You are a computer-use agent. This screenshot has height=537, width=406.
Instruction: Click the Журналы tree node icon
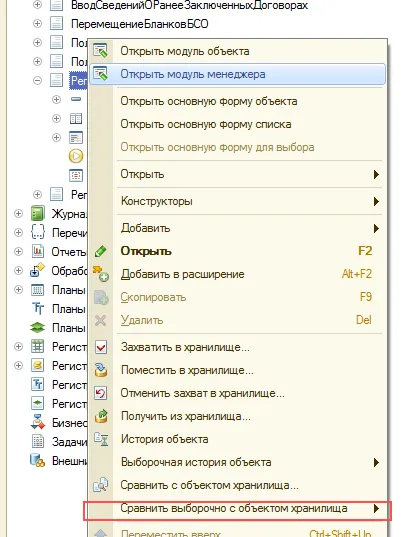click(38, 213)
